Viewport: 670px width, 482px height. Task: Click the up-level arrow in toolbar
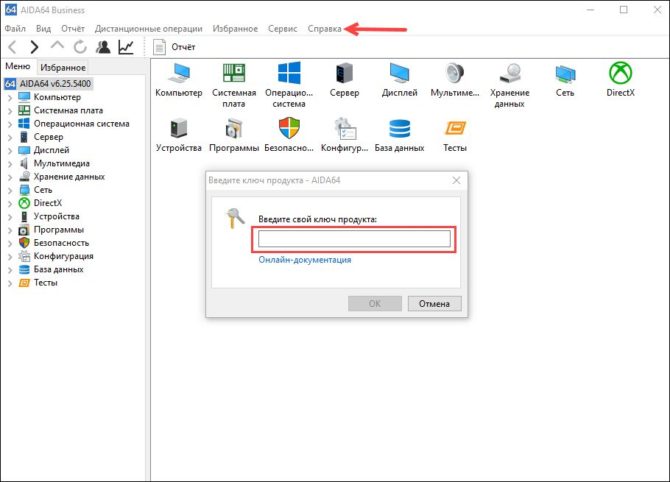pos(57,45)
